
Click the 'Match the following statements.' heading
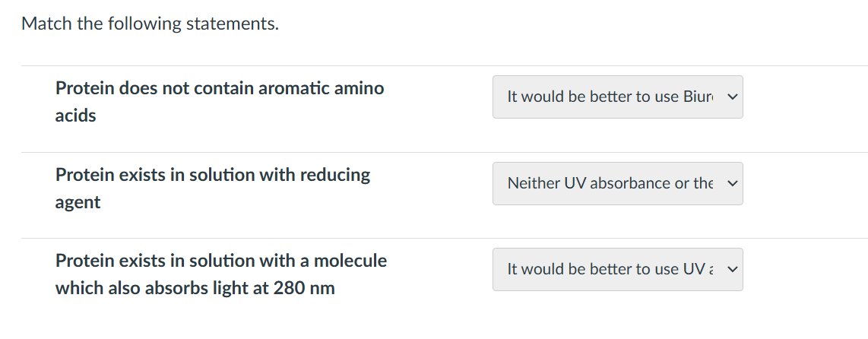point(150,24)
